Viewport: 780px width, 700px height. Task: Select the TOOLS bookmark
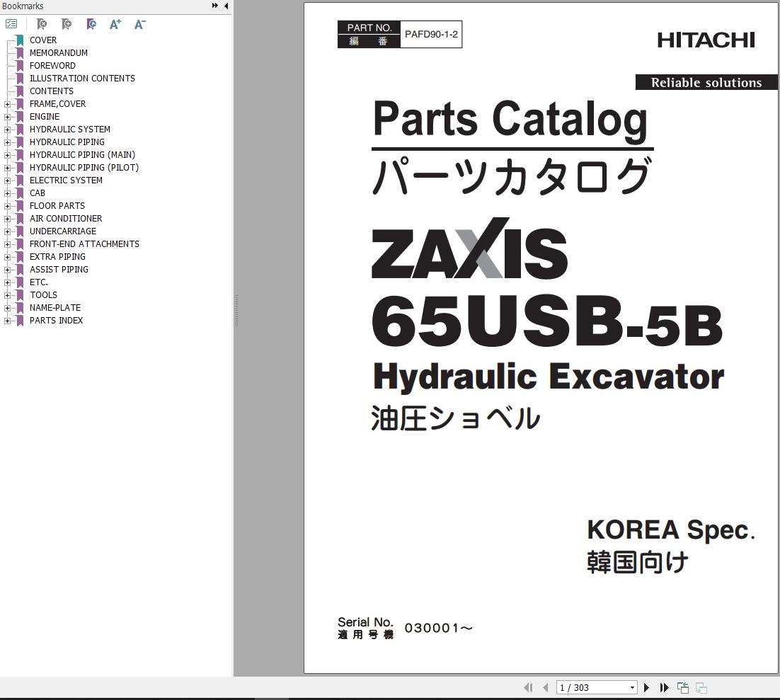pos(43,295)
